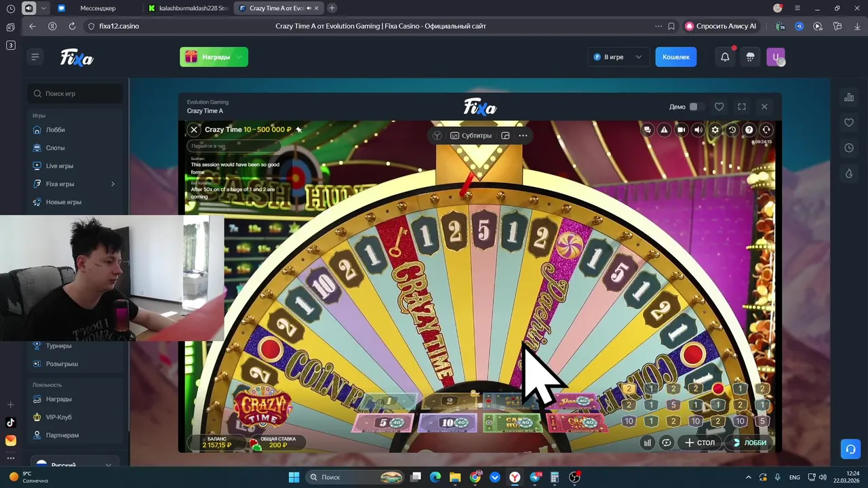This screenshot has height=488, width=868.
Task: Open the Русский language selector
Action: pos(75,465)
